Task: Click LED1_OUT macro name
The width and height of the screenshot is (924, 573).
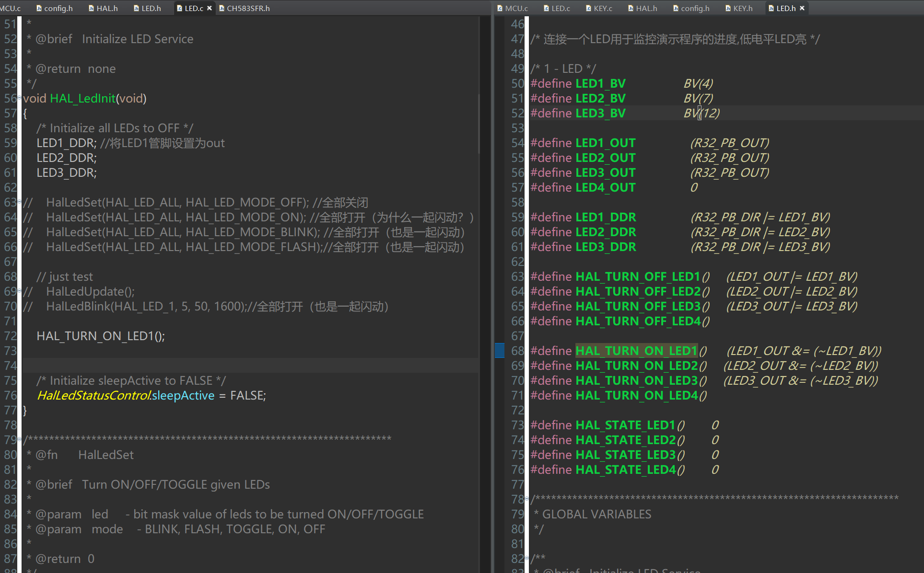Action: (x=605, y=143)
